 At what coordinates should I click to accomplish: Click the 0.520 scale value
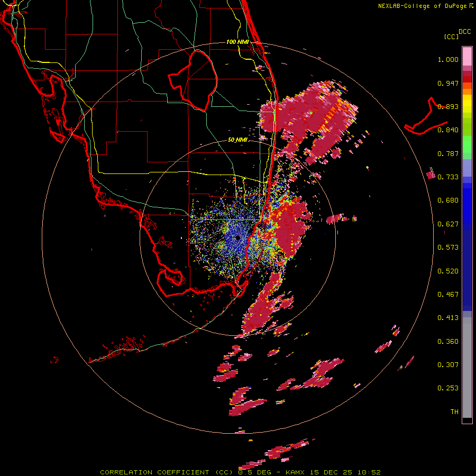(448, 271)
